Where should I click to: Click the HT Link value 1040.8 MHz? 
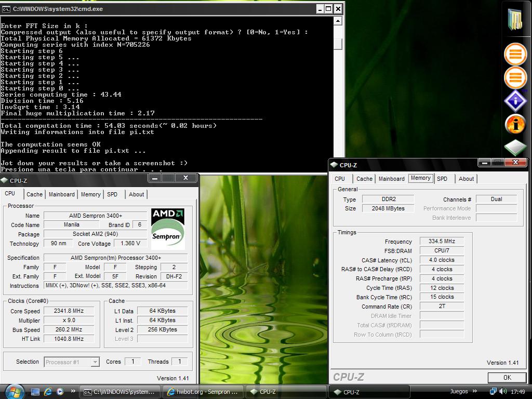[x=69, y=339]
